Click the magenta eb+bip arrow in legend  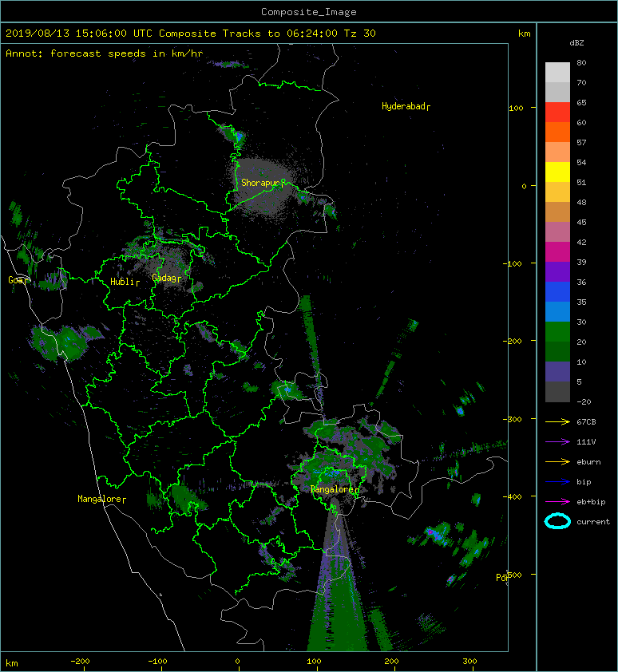(557, 501)
